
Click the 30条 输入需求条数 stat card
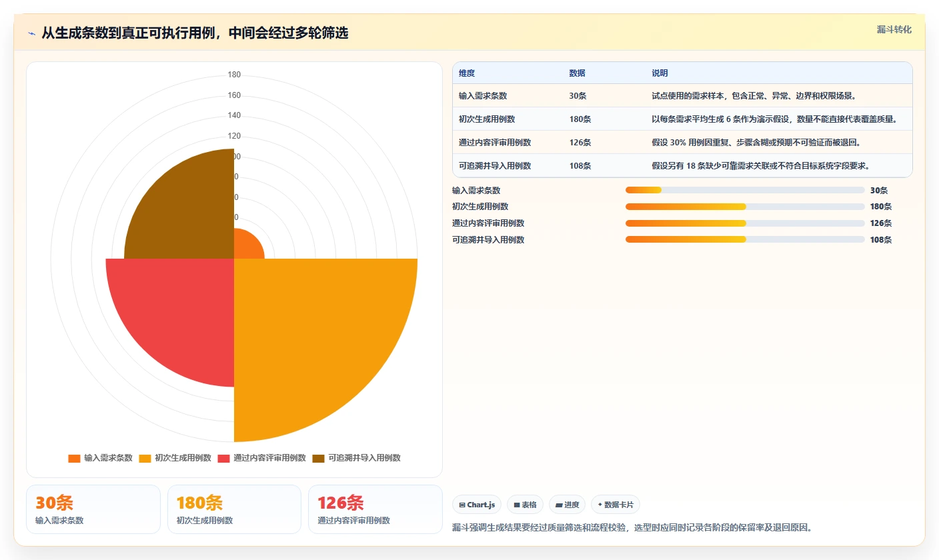pos(93,509)
